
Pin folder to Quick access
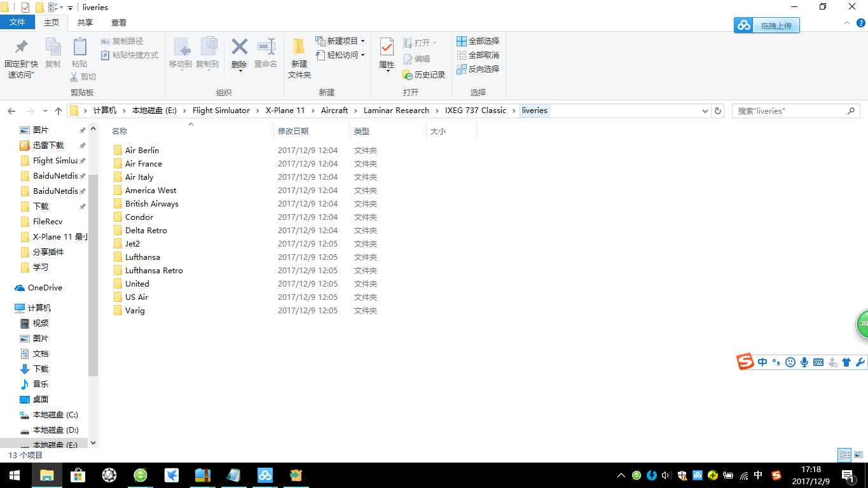pos(22,58)
